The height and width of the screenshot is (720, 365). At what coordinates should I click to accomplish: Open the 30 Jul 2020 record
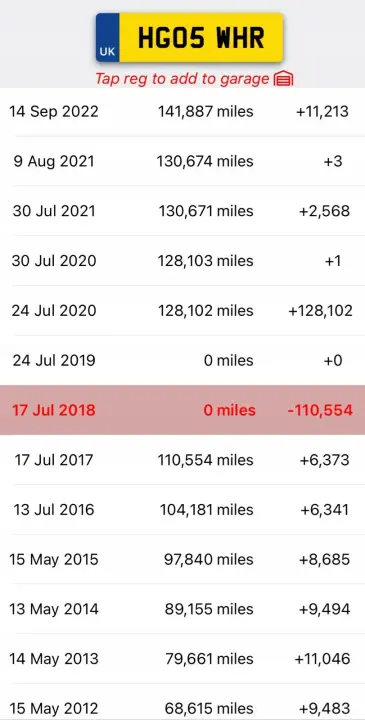click(x=182, y=261)
